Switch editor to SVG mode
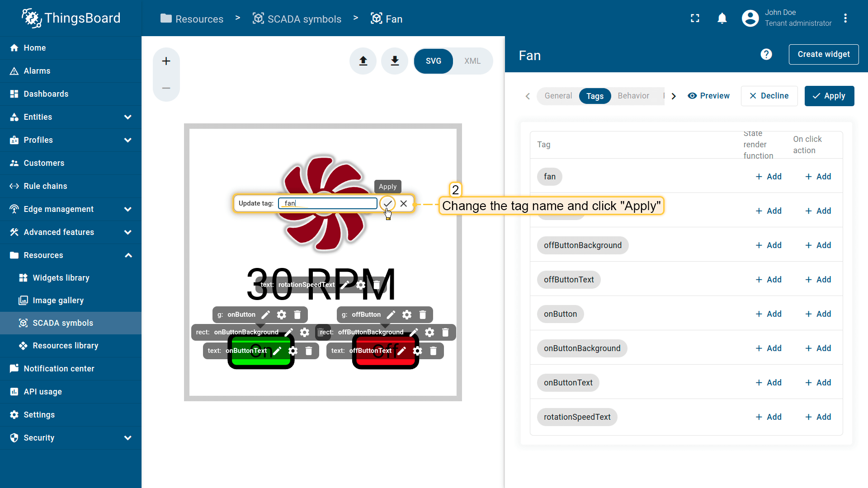This screenshot has width=868, height=488. [433, 61]
